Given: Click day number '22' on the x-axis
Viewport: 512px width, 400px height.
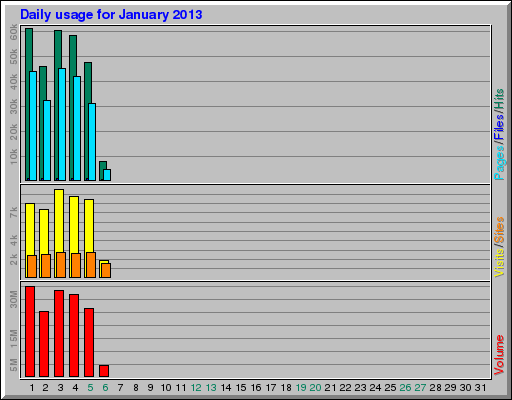Looking at the screenshot, I should (x=345, y=388).
